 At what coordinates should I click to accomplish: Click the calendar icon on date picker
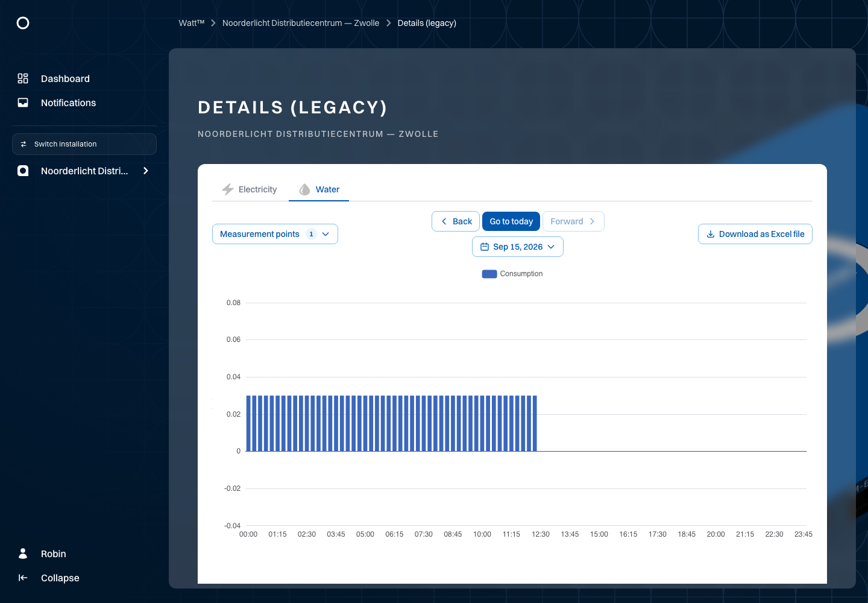click(x=485, y=247)
